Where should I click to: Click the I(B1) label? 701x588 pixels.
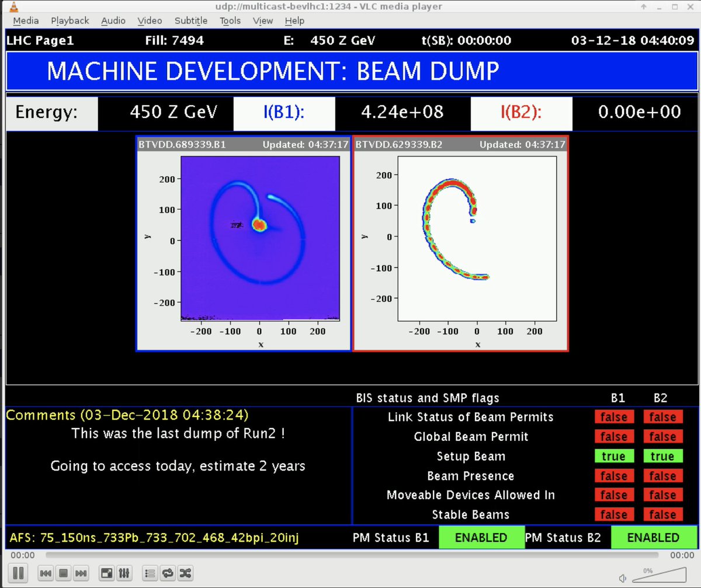pos(284,113)
